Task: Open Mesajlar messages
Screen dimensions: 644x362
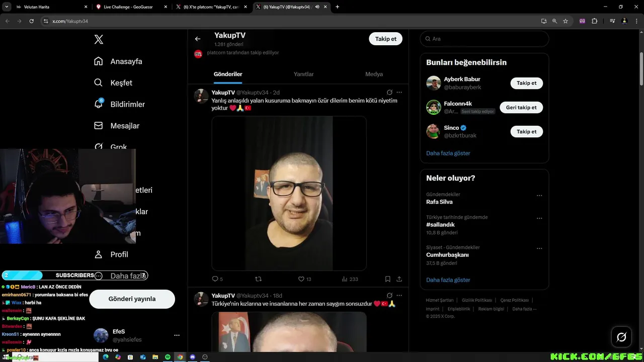Action: coord(117,126)
